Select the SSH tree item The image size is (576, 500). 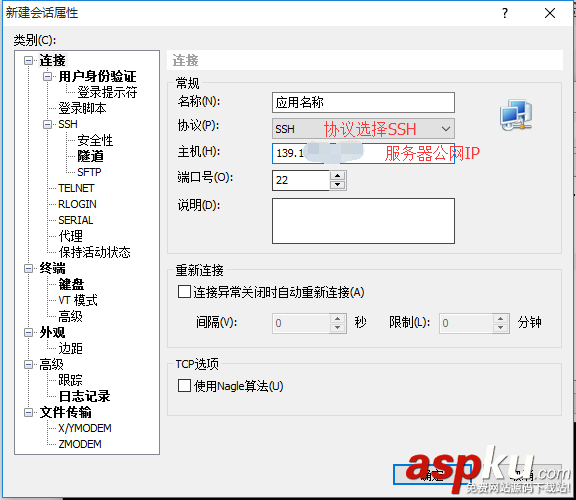68,124
